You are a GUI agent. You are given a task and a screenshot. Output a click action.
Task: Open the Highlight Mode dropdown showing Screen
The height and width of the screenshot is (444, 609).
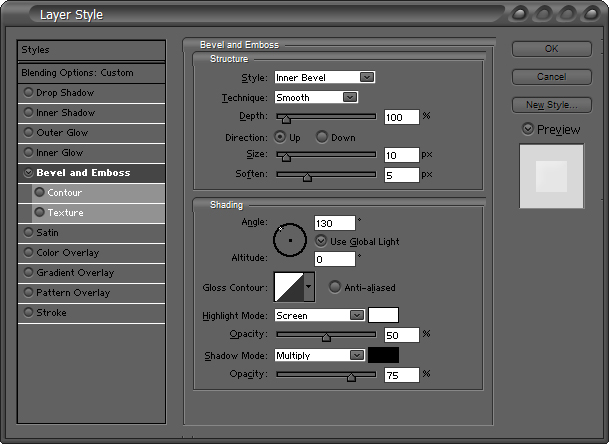click(x=319, y=315)
